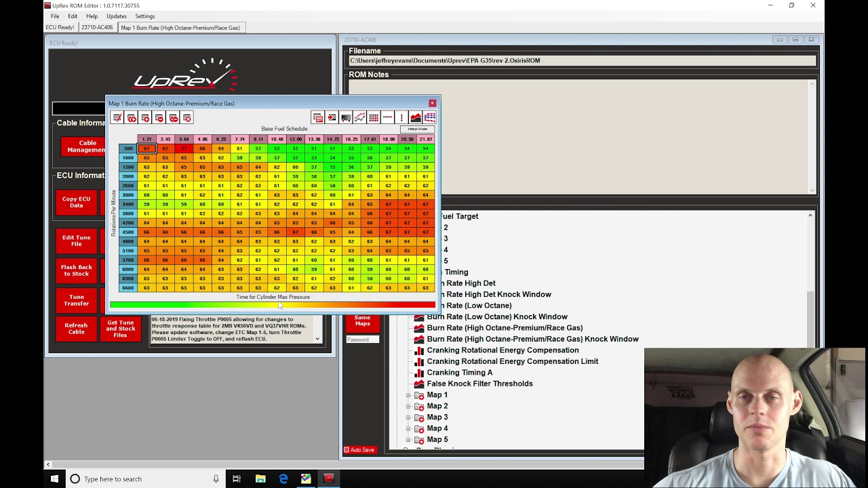Select the 21.87 column header
Viewport: 868px width, 488px height.
[x=425, y=139]
